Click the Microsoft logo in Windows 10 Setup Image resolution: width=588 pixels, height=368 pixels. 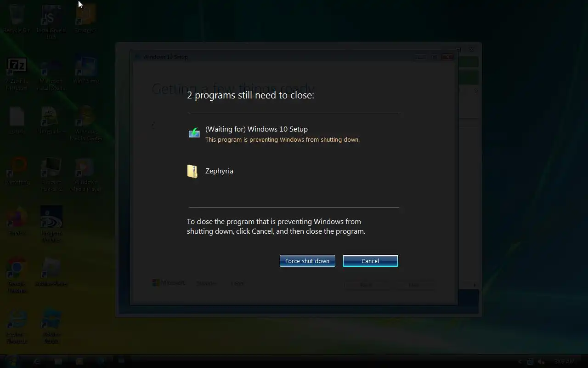pos(169,283)
